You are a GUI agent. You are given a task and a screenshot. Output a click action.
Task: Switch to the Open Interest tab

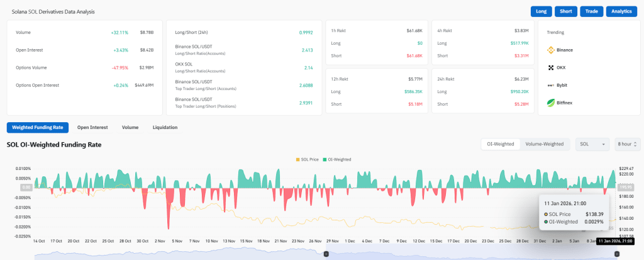(92, 128)
